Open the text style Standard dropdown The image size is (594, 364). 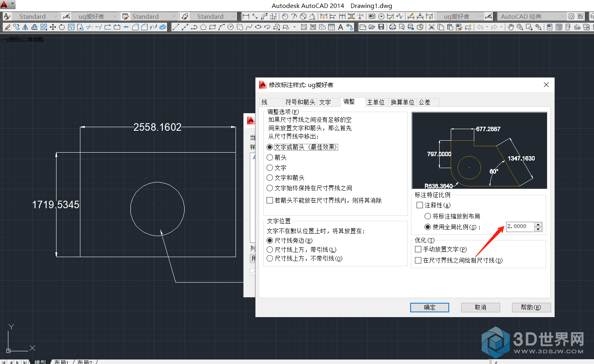click(36, 16)
